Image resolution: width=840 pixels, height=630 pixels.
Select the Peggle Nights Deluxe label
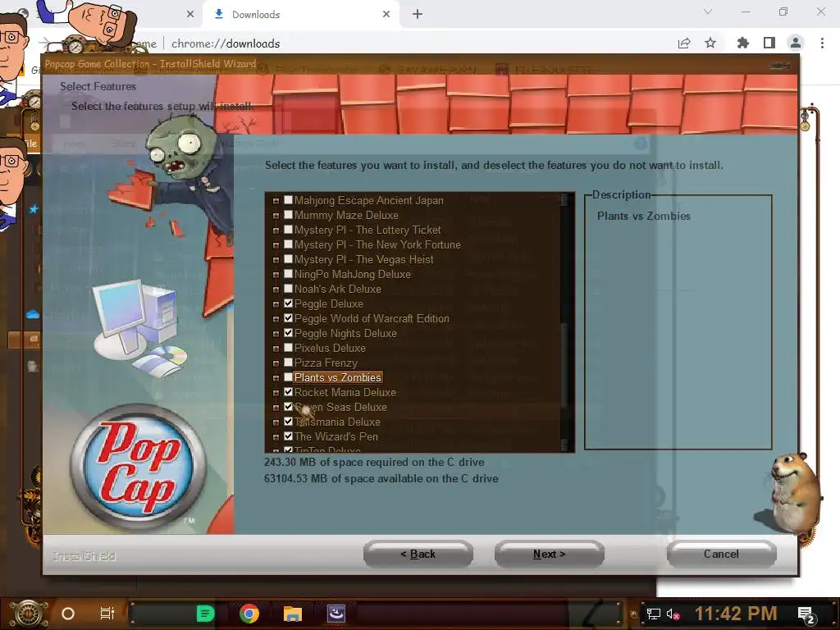coord(345,333)
